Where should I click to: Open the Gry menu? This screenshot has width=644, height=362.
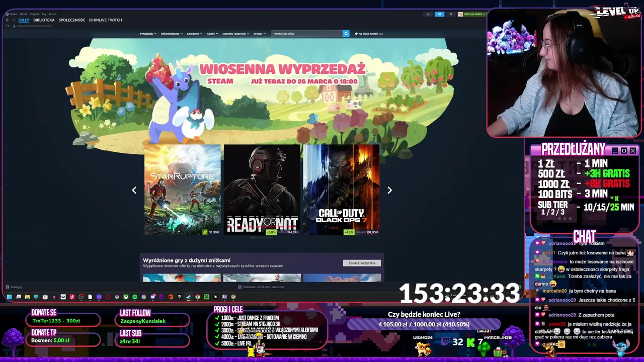point(44,14)
